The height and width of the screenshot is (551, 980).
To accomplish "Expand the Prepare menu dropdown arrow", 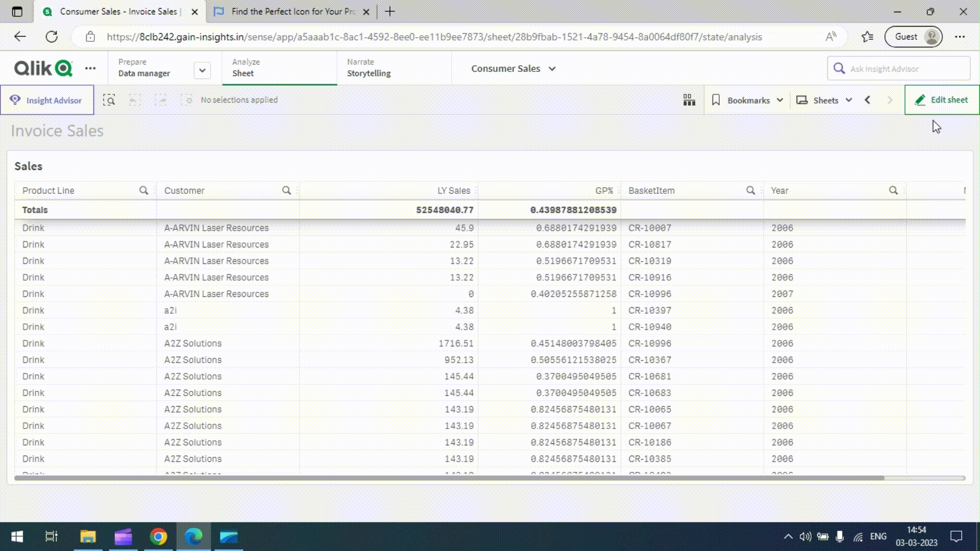I will 202,70.
